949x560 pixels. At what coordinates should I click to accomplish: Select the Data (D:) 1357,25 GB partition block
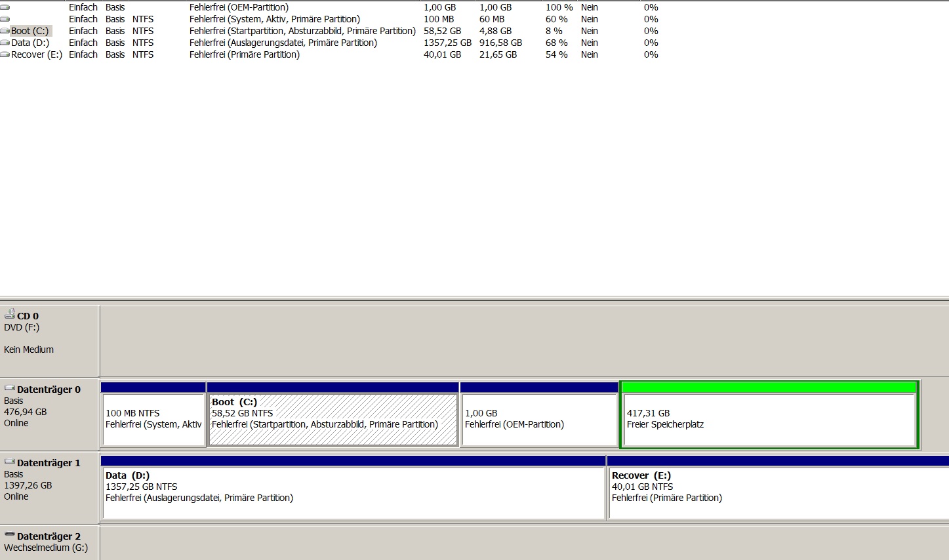click(353, 493)
